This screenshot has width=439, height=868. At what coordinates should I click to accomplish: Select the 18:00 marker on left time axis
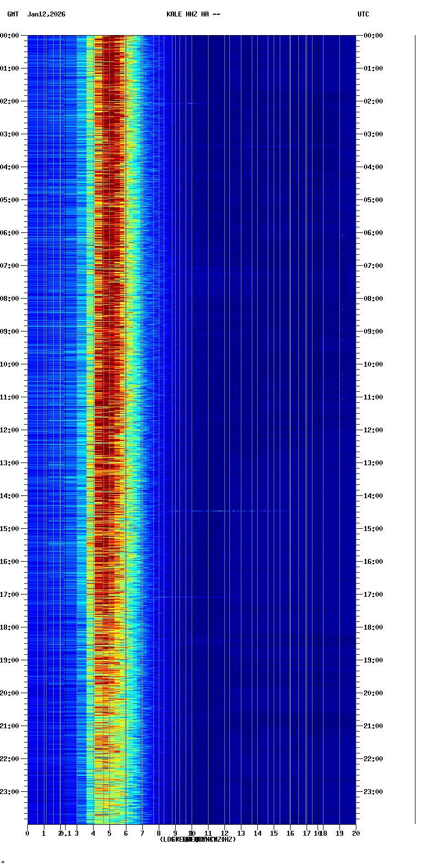tap(10, 627)
